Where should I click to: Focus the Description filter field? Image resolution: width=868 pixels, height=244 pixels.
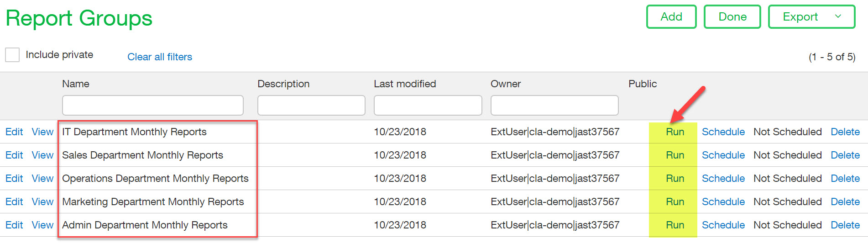click(311, 106)
